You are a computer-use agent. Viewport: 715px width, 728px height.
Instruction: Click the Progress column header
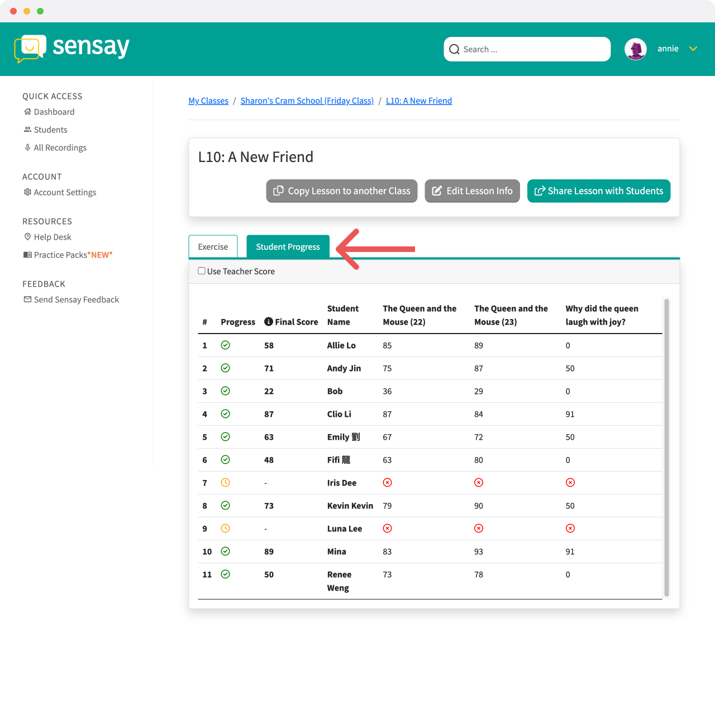(238, 322)
